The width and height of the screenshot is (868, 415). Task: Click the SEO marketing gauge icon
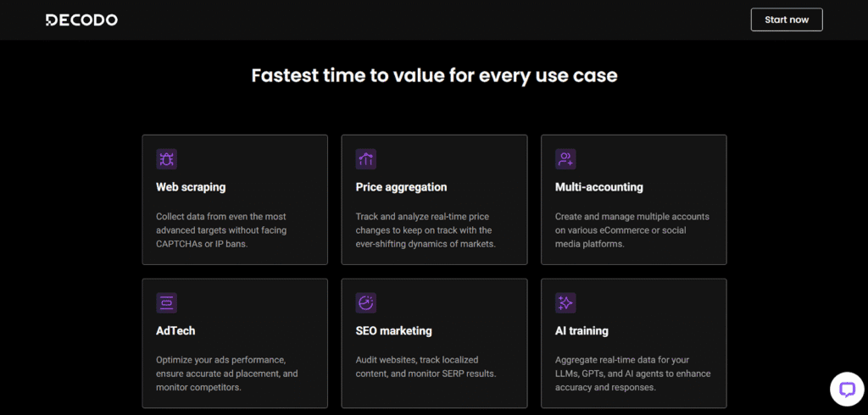coord(366,302)
